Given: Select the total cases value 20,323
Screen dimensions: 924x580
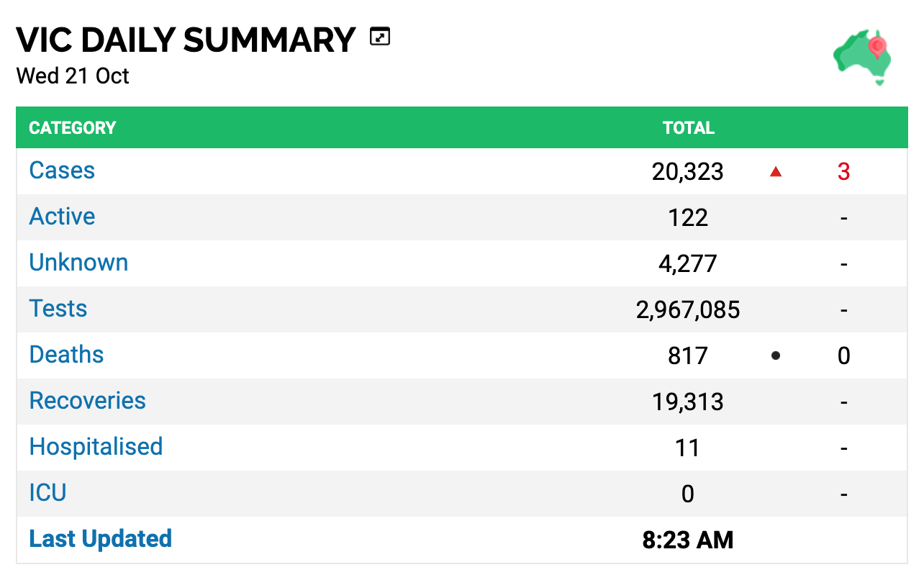Looking at the screenshot, I should pos(688,172).
